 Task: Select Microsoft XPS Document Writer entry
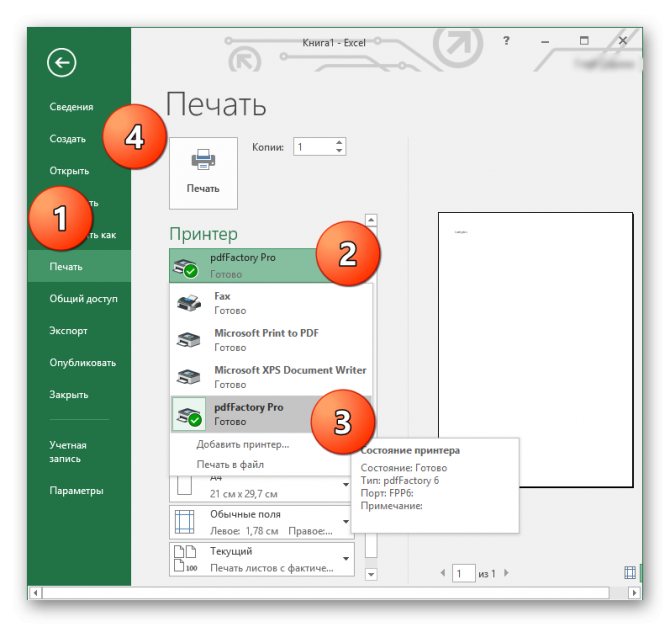(271, 377)
